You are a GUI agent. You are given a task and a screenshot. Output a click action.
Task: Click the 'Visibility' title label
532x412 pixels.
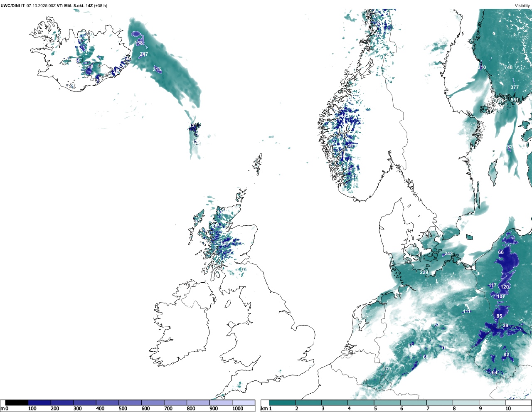(x=522, y=6)
